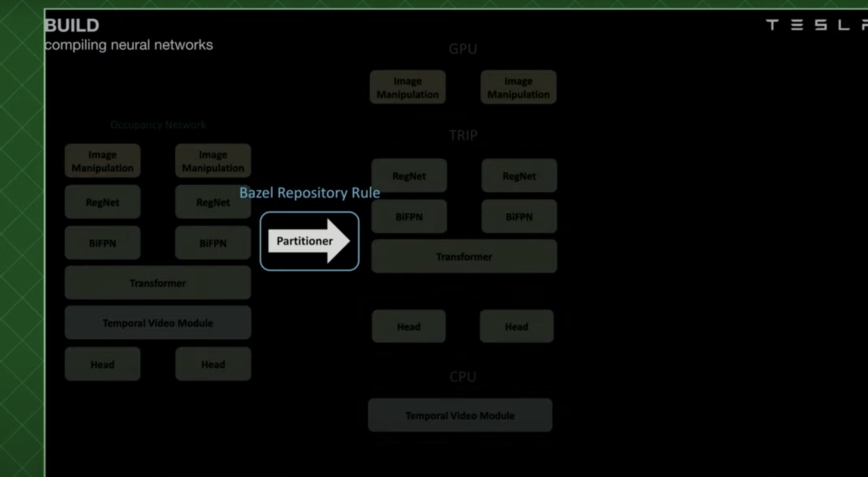
Task: Click the BUILD slide title
Action: pyautogui.click(x=72, y=25)
